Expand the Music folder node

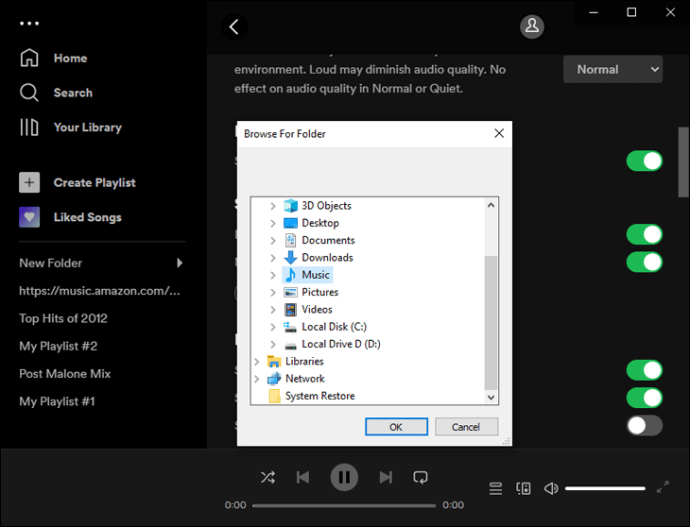(x=273, y=275)
